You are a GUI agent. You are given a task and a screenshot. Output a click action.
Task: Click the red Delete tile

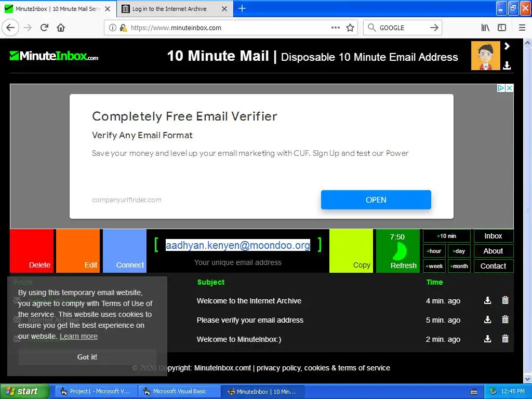(x=32, y=251)
